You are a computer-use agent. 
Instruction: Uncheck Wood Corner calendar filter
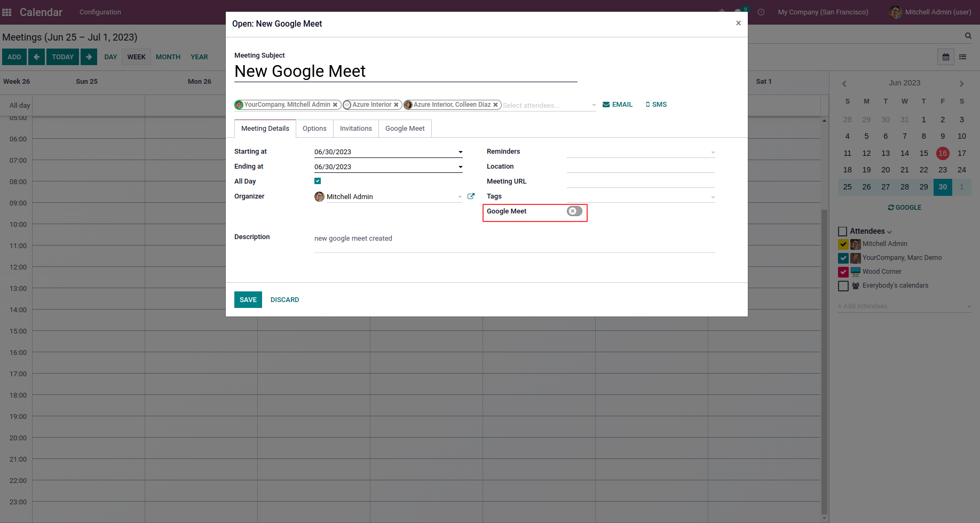point(843,272)
